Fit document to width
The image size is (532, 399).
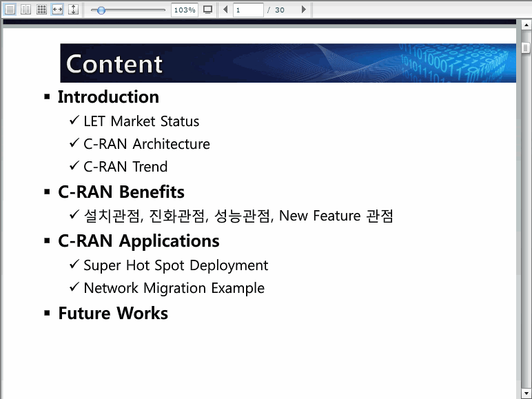(x=57, y=10)
